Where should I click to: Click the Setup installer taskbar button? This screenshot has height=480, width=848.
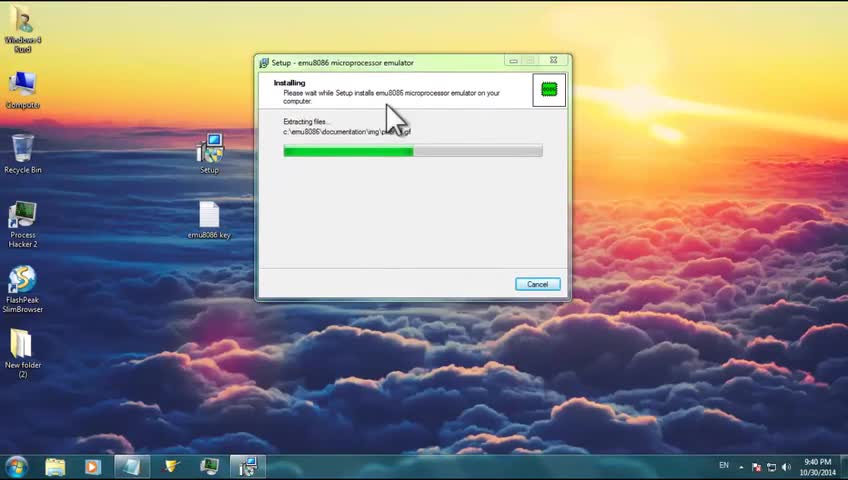tap(248, 467)
